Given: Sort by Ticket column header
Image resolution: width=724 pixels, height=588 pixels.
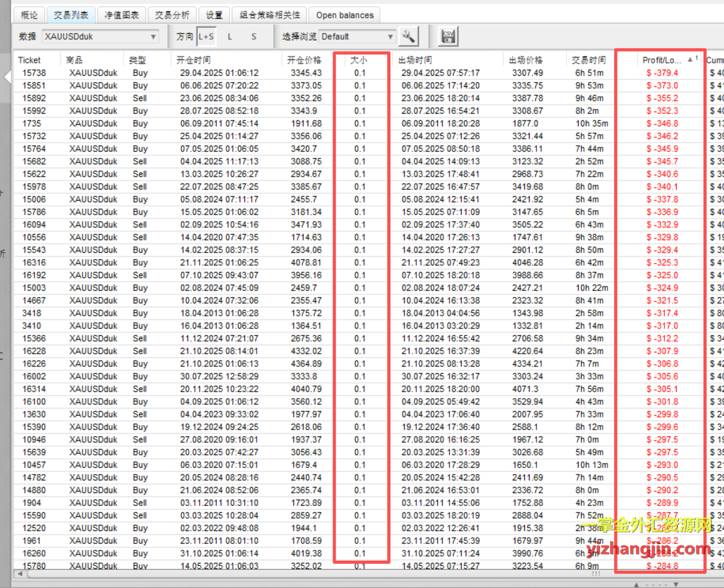Looking at the screenshot, I should pos(30,60).
